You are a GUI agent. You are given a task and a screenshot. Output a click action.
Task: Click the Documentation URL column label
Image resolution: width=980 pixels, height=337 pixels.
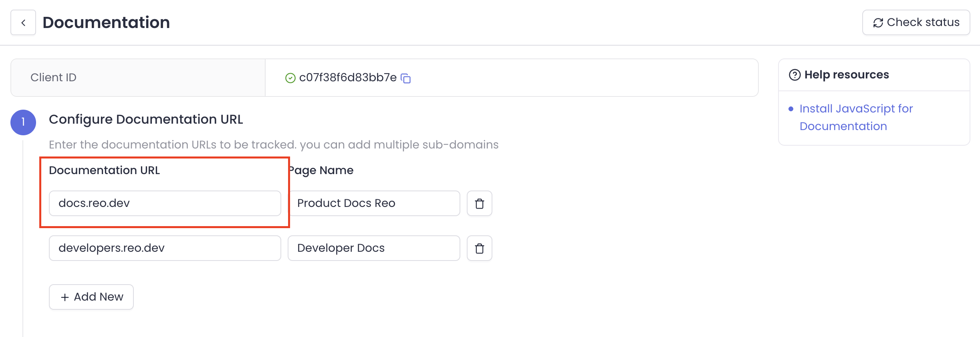click(x=104, y=170)
